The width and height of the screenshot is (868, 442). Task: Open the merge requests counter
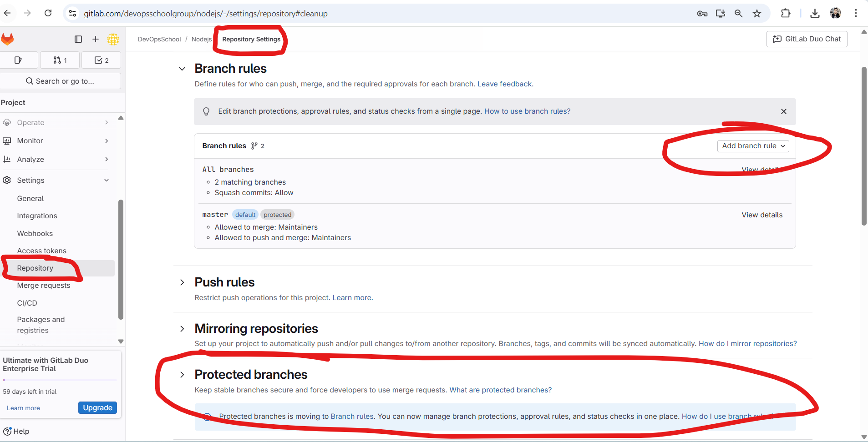pyautogui.click(x=60, y=60)
